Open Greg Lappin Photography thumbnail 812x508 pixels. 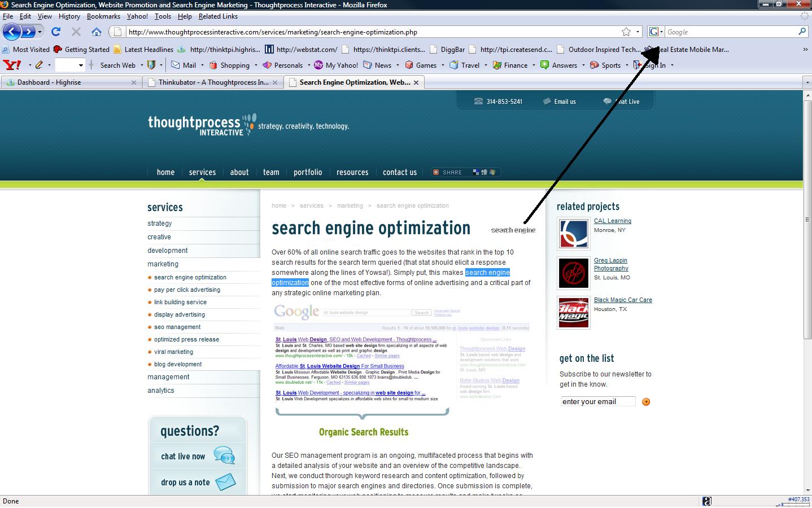tap(574, 273)
